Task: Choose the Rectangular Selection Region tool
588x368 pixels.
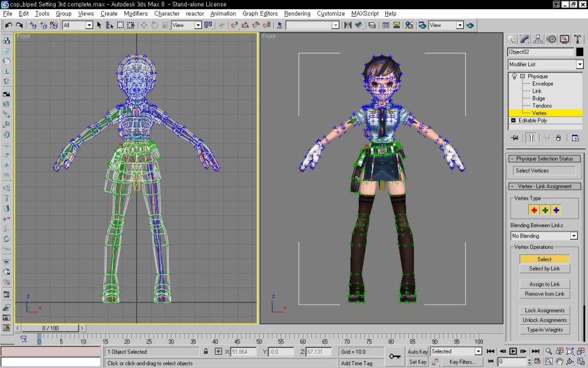Action: coord(120,25)
